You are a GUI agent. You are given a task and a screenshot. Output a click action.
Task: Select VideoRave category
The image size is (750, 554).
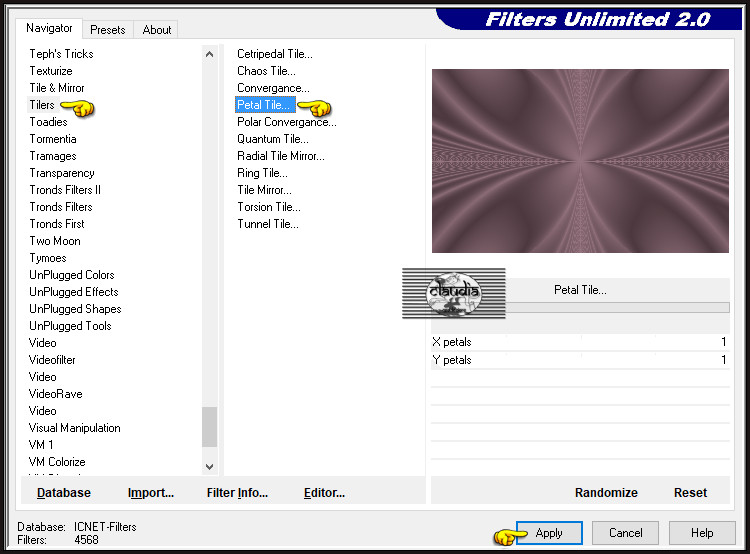55,394
